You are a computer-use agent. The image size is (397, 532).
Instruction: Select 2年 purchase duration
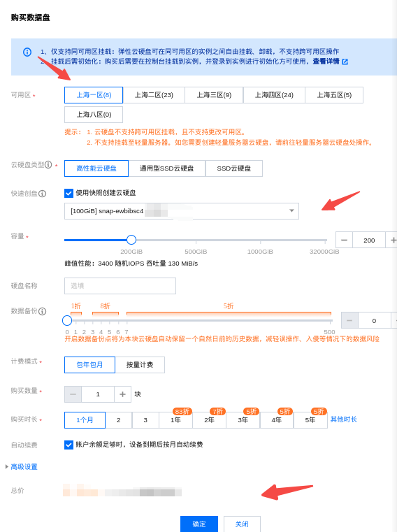[x=209, y=420]
